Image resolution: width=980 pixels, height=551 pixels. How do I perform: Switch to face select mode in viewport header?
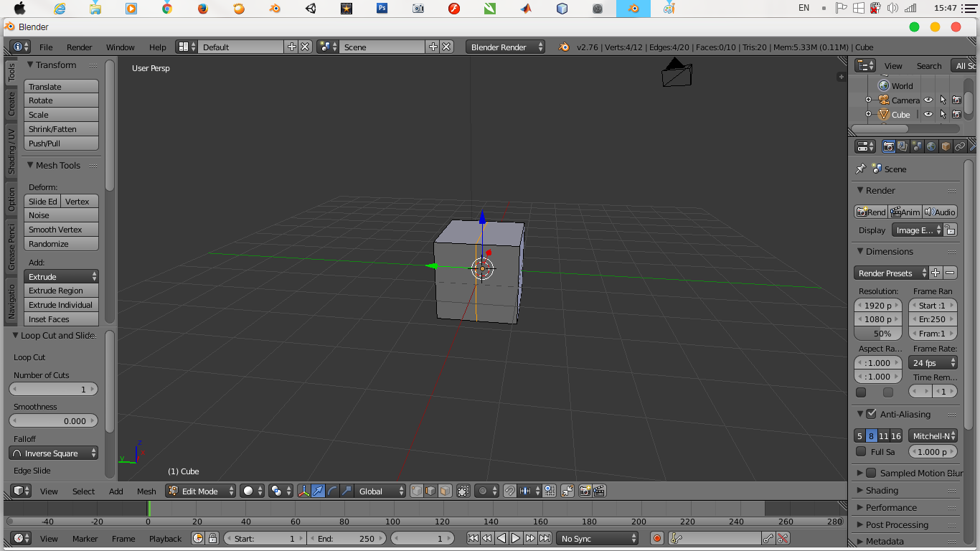(445, 491)
